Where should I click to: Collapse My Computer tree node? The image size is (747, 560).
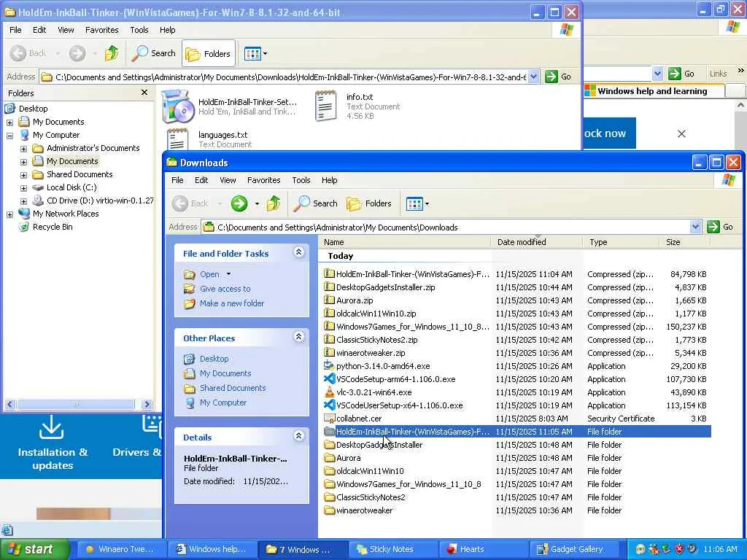[x=9, y=136]
